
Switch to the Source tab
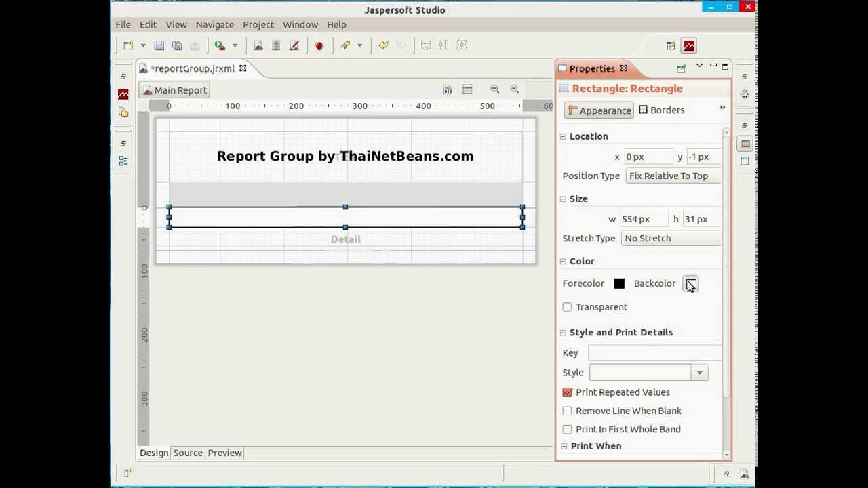tap(188, 453)
